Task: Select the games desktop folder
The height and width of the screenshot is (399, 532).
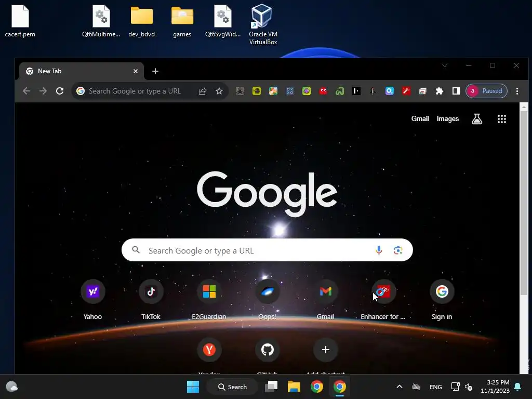Action: click(x=182, y=21)
